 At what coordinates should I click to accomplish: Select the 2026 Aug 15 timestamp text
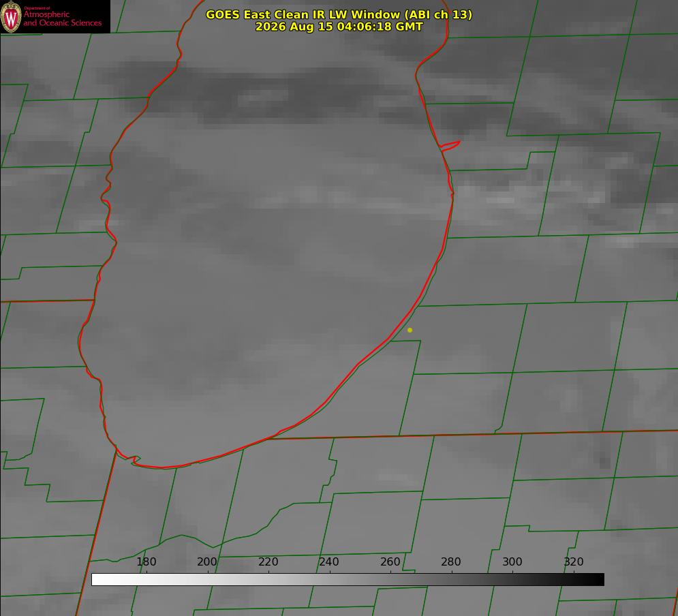tap(339, 27)
